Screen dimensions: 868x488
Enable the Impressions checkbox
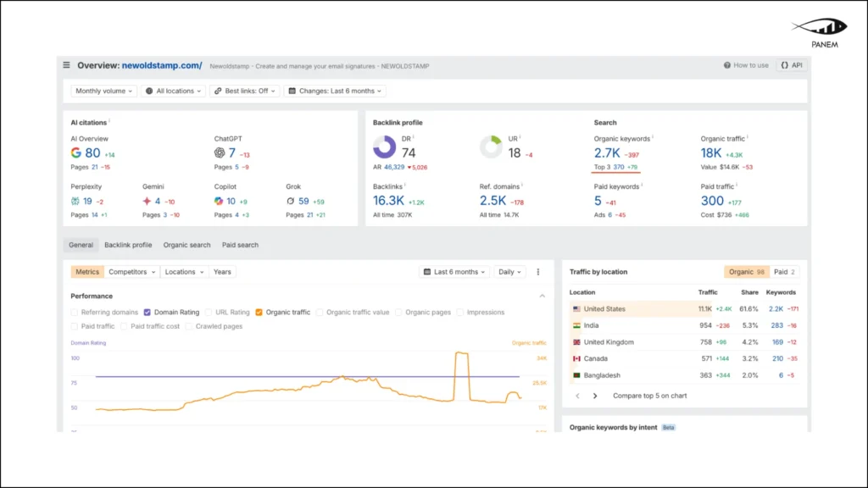(x=460, y=313)
